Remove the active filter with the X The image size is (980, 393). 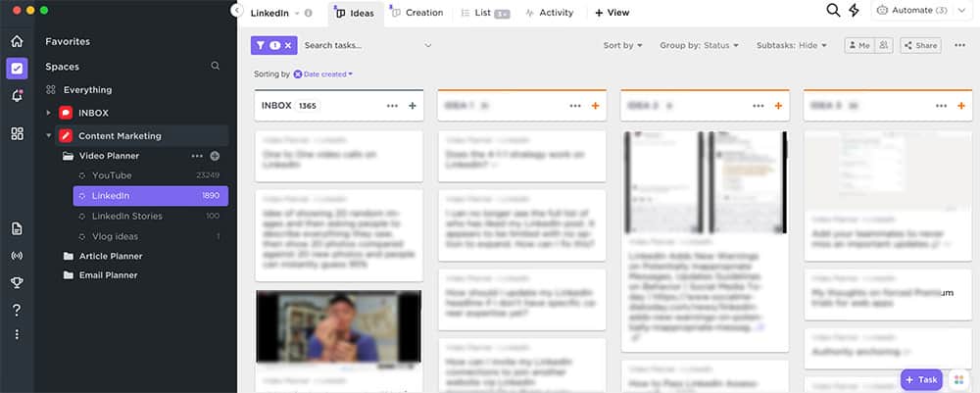point(288,45)
